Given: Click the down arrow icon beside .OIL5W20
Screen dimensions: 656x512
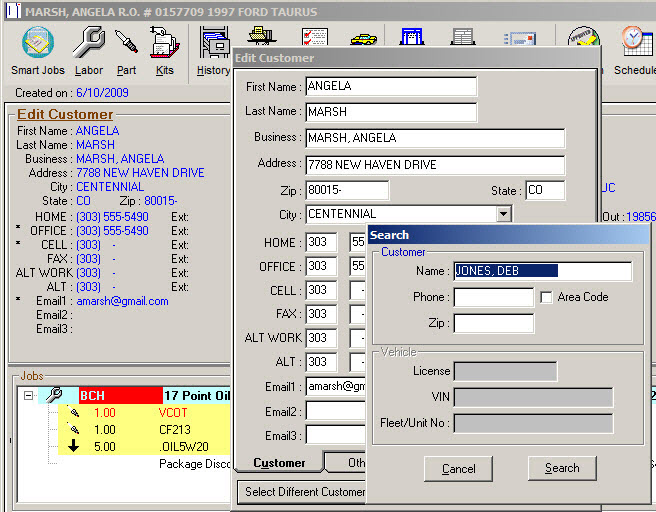Looking at the screenshot, I should pyautogui.click(x=74, y=446).
